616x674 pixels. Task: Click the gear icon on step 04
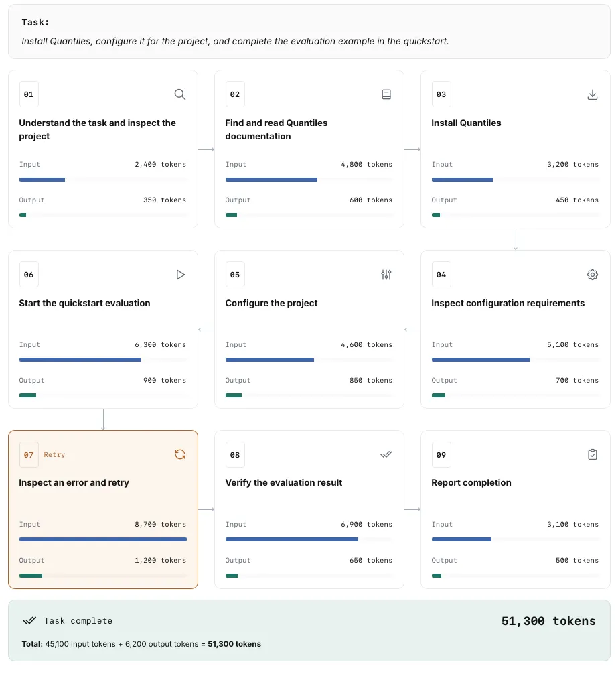coord(592,274)
